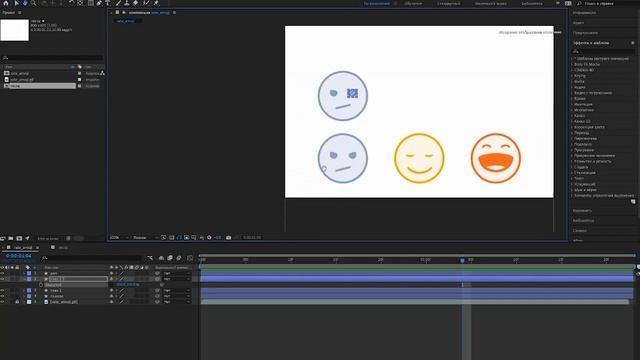Click the Project panel search field

(52, 58)
